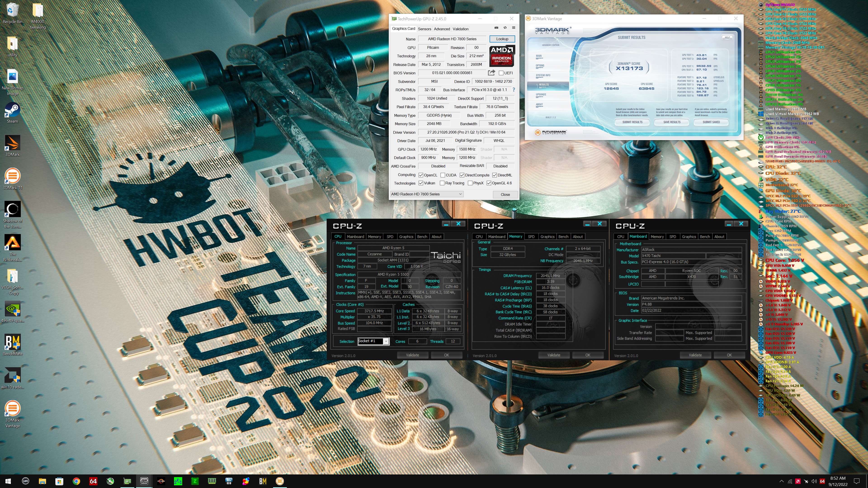Image resolution: width=868 pixels, height=488 pixels.
Task: Open Bench tab in Memory CPU-Z window
Action: coord(563,237)
